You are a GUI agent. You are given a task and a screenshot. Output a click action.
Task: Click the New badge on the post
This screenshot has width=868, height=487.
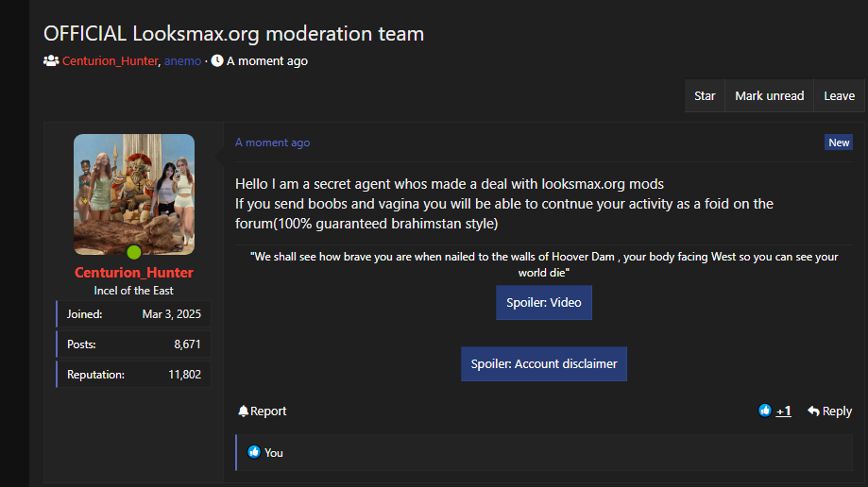tap(839, 143)
